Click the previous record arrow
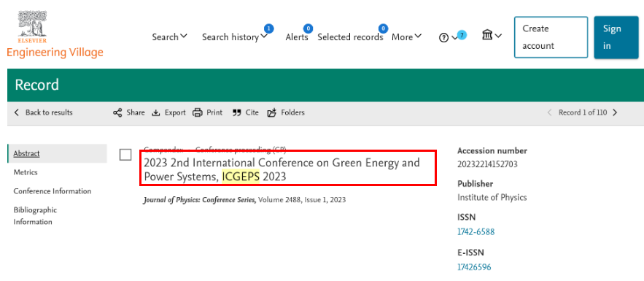Viewport: 644px width, 281px height. (x=549, y=112)
